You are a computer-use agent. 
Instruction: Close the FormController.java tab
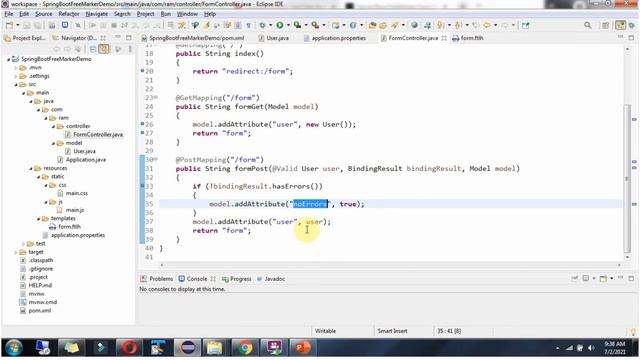(444, 38)
